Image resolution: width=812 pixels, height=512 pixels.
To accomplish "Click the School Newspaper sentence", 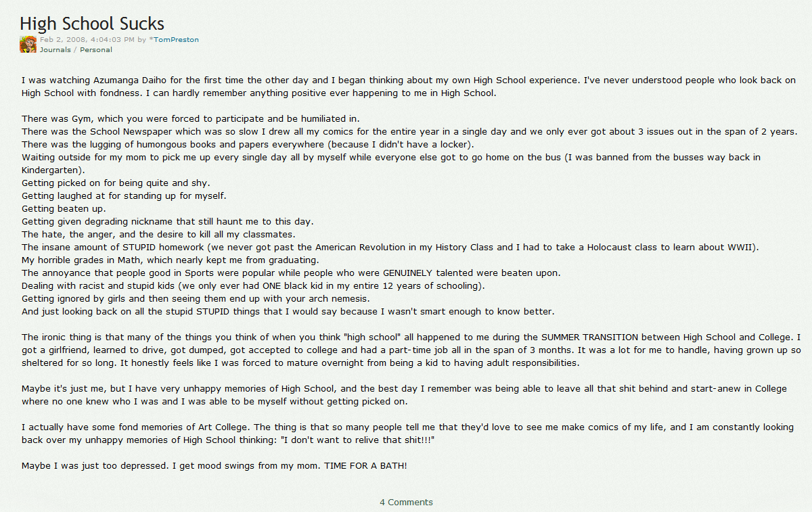I will (x=409, y=131).
